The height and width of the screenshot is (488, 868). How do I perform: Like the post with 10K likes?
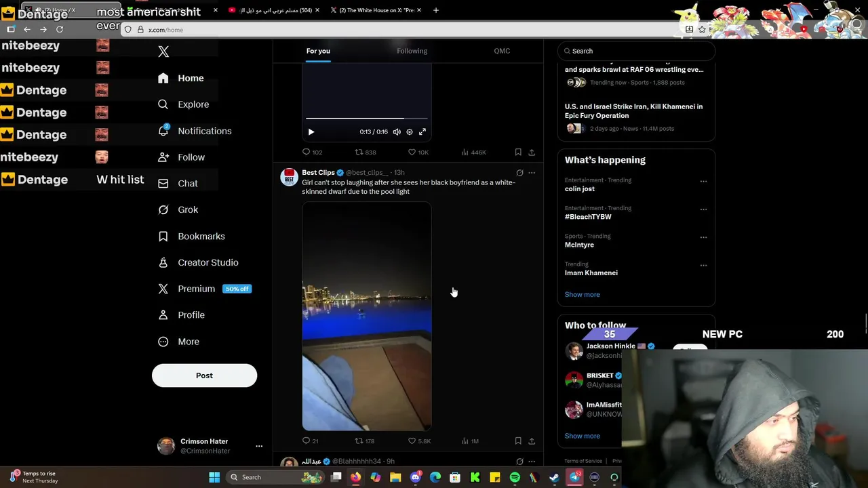point(418,152)
